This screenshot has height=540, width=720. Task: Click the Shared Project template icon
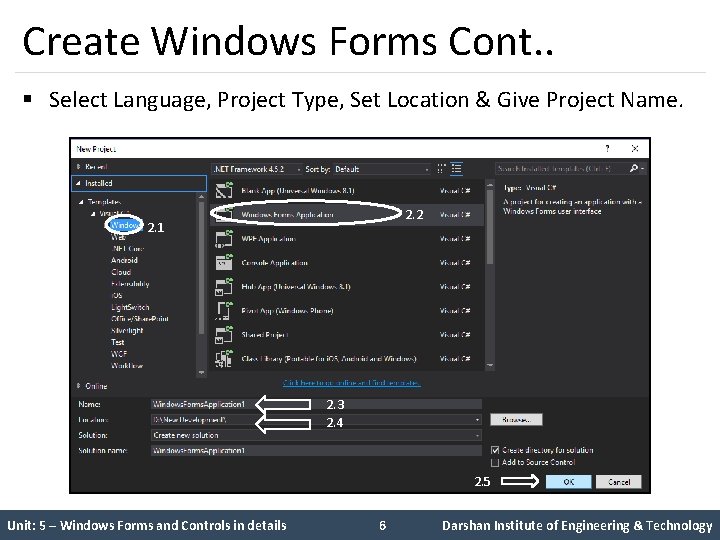pos(224,335)
